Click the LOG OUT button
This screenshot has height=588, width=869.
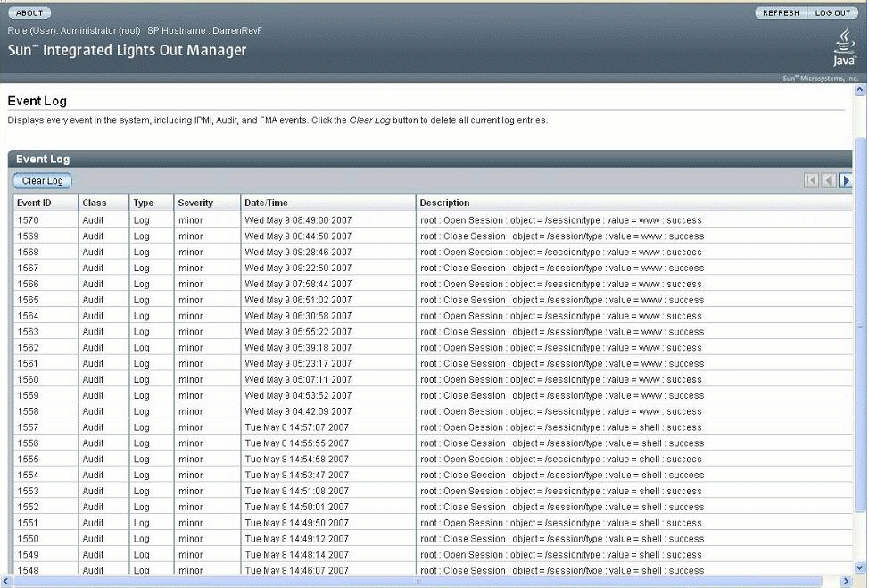pyautogui.click(x=832, y=12)
